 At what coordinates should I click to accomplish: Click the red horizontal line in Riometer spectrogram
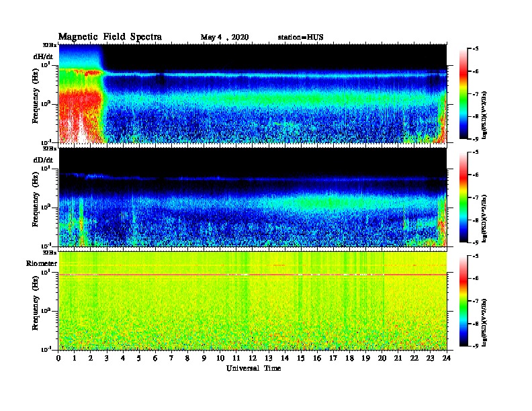coord(253,275)
